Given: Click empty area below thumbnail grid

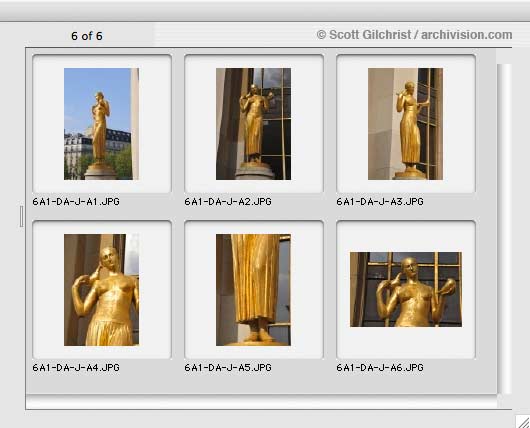Looking at the screenshot, I should pos(262,384).
